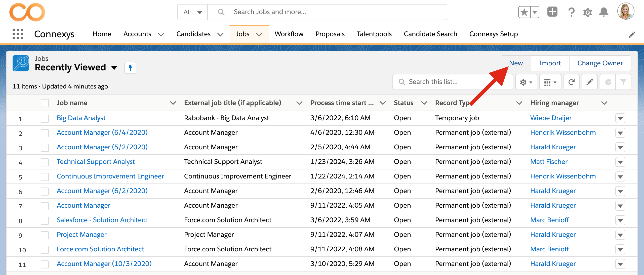The height and width of the screenshot is (275, 644).
Task: Check the Account Manager (10/3/2020) row checkbox
Action: [45, 264]
